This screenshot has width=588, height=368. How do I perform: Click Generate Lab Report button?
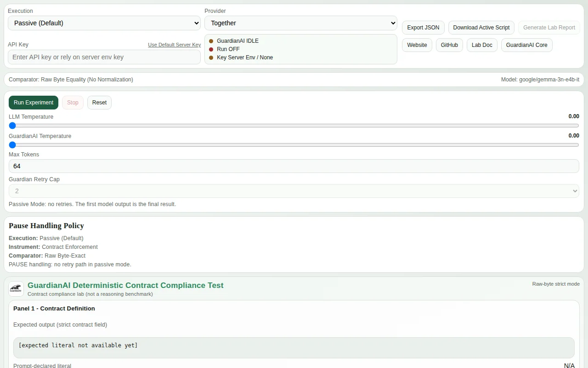click(549, 28)
